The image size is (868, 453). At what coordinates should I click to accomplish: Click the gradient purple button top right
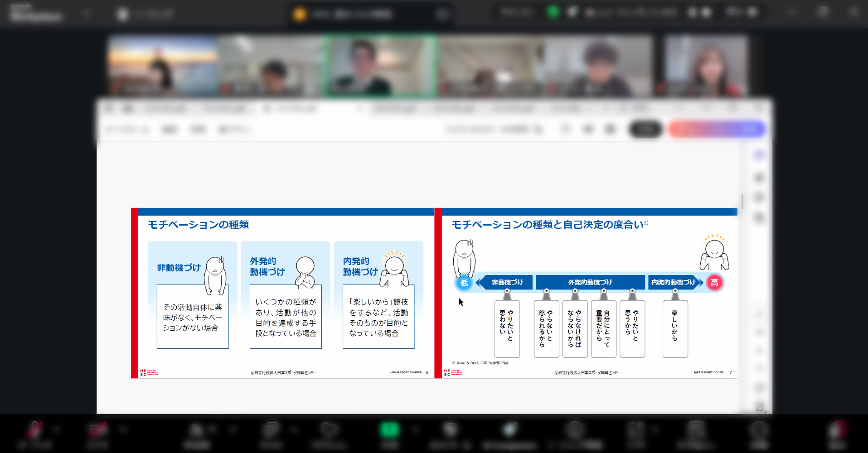point(716,129)
